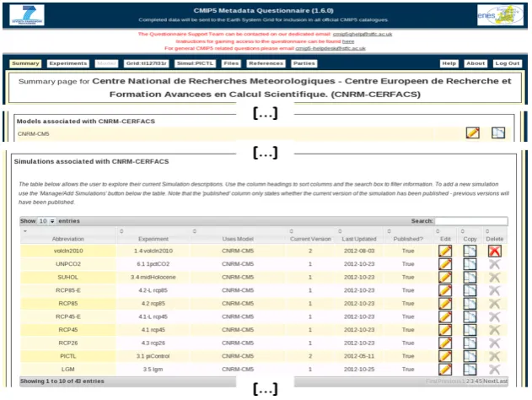
Task: Copy the RCP45-E simulation
Action: (470, 316)
